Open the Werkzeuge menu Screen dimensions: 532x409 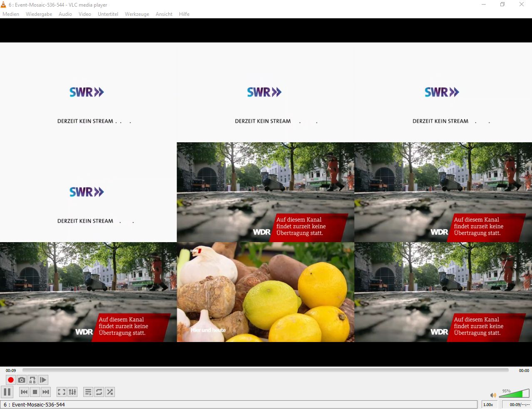[x=137, y=14]
